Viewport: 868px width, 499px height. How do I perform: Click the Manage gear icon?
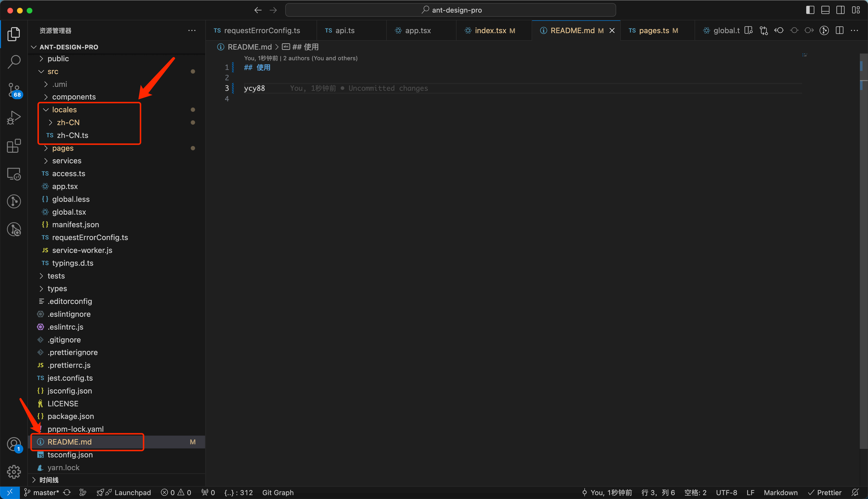click(14, 472)
